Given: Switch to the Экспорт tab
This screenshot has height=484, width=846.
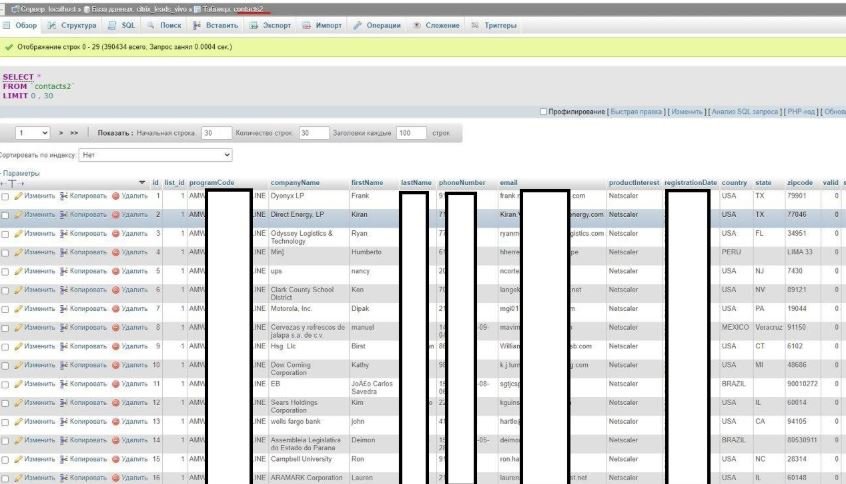Looking at the screenshot, I should click(270, 25).
